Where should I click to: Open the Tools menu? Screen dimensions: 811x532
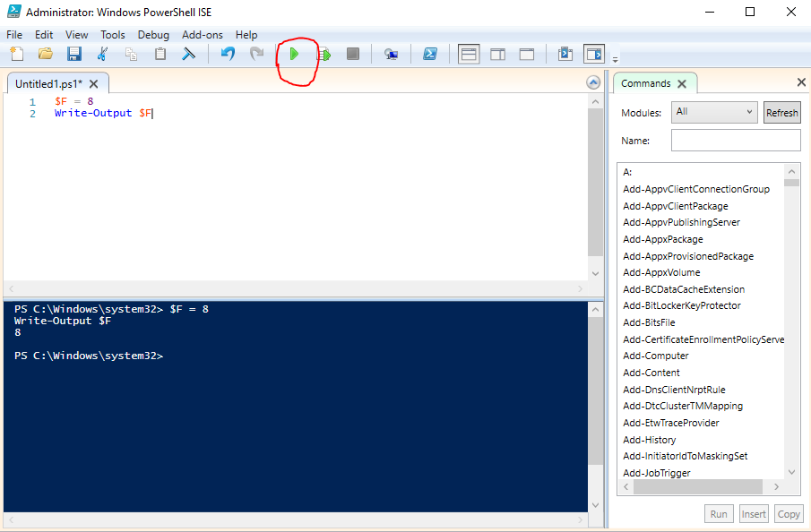[113, 35]
